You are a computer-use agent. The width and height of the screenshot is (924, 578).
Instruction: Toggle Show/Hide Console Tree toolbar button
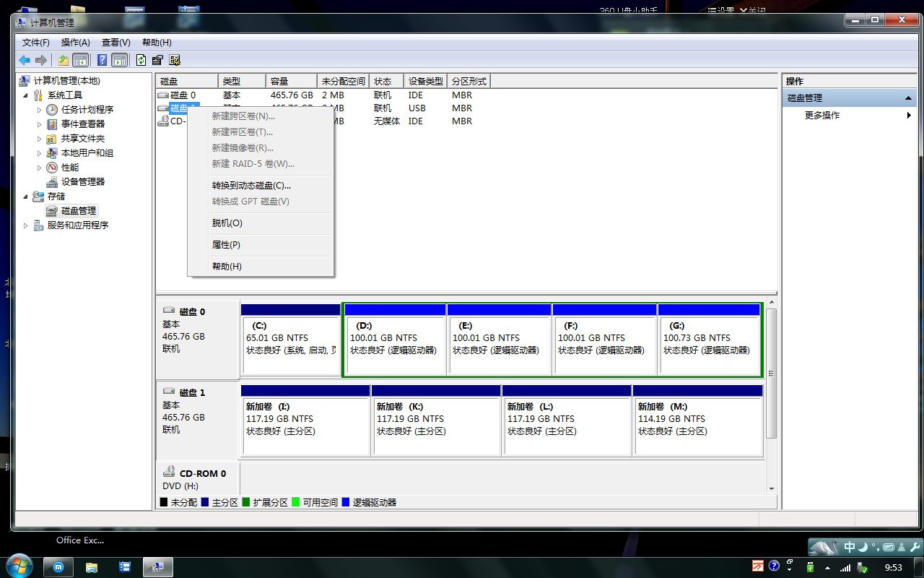81,61
